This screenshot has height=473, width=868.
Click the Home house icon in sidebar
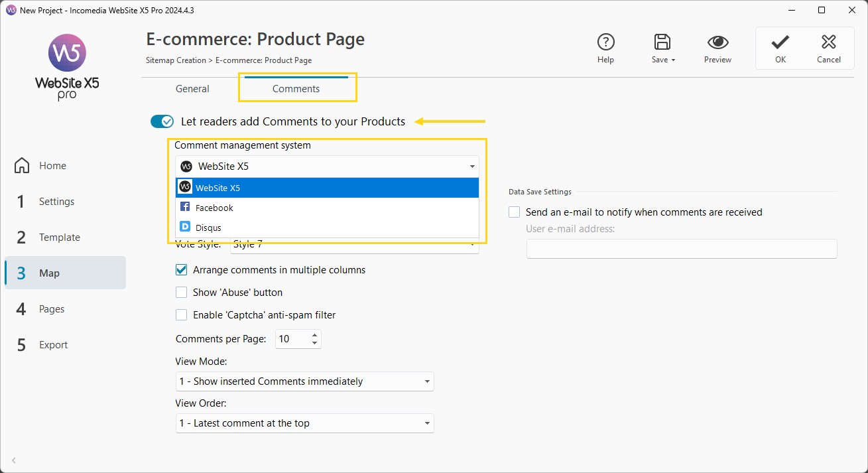[22, 165]
